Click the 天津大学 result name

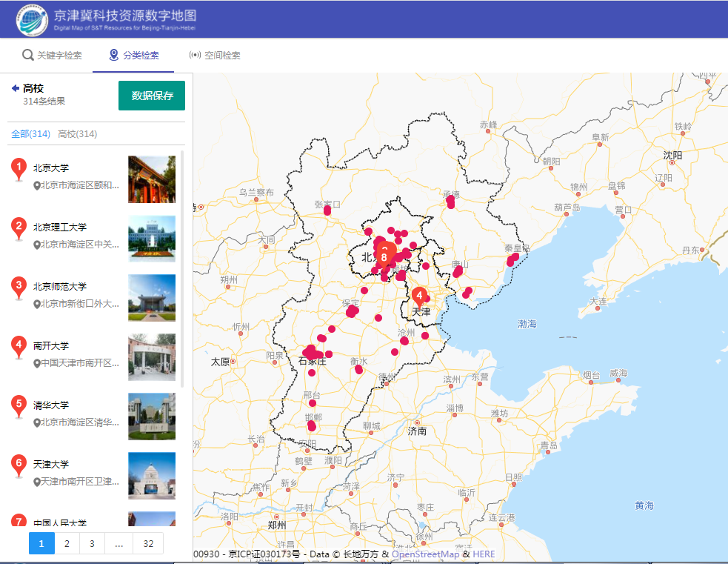click(51, 464)
